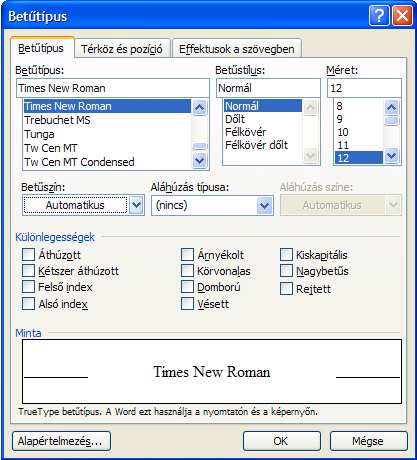Click size list scroll up arrow
The image size is (417, 460).
(392, 107)
